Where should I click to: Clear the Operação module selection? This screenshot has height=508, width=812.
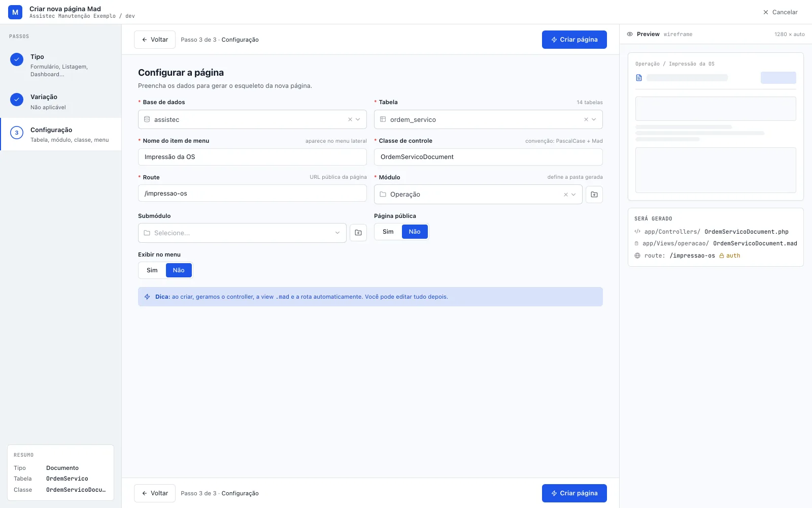(x=566, y=195)
